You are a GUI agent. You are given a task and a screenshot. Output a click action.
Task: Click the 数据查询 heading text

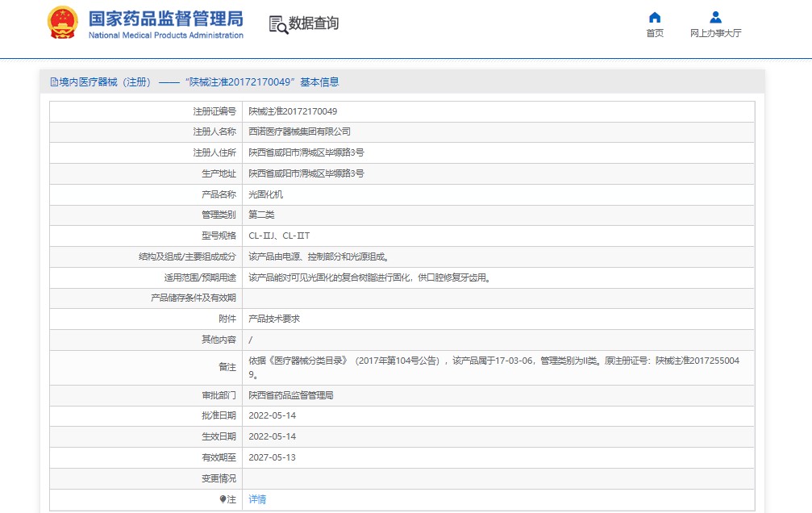(314, 23)
